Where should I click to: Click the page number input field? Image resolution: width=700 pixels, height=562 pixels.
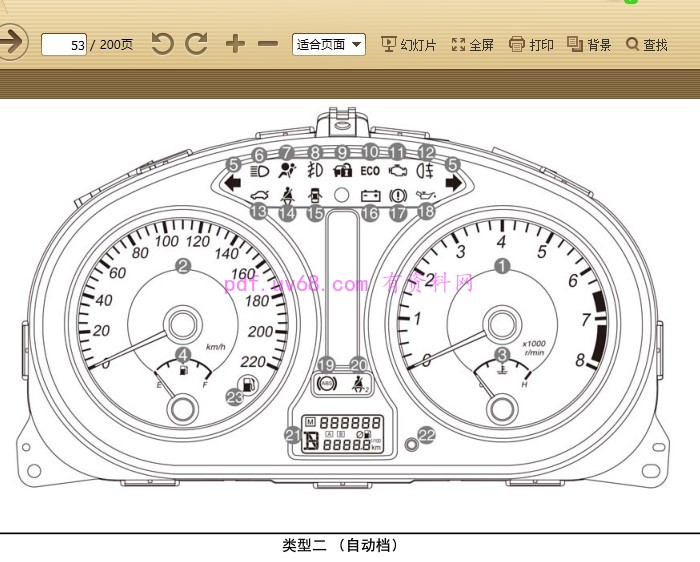click(x=63, y=44)
